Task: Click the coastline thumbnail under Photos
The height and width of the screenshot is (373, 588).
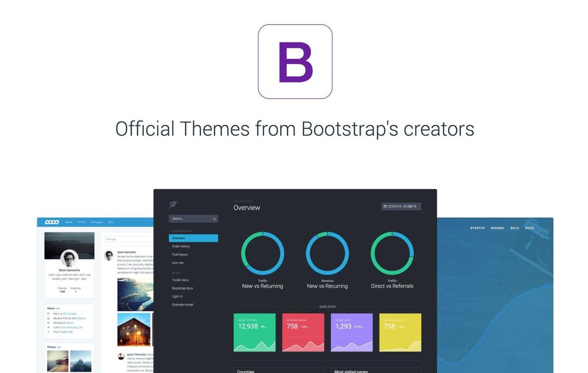Action: (x=57, y=361)
